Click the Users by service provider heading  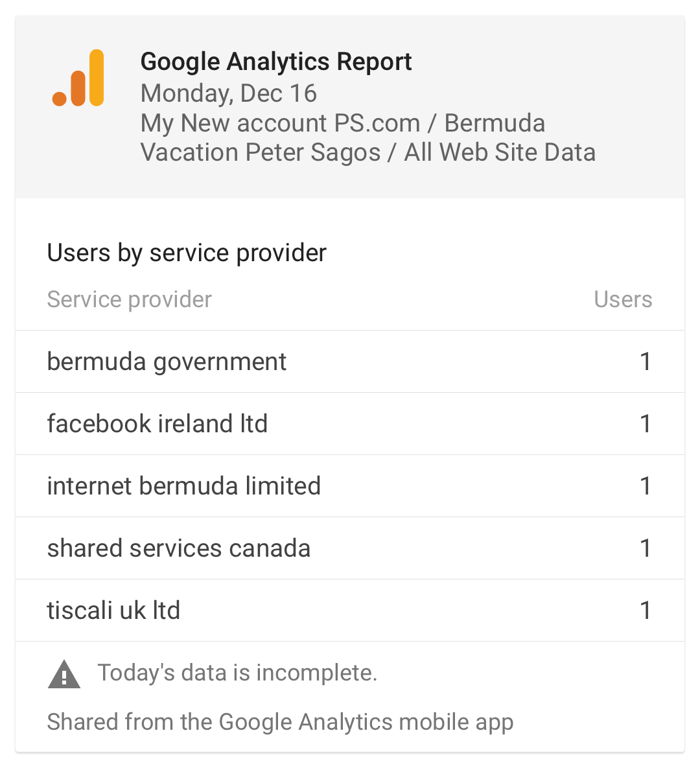[x=187, y=253]
